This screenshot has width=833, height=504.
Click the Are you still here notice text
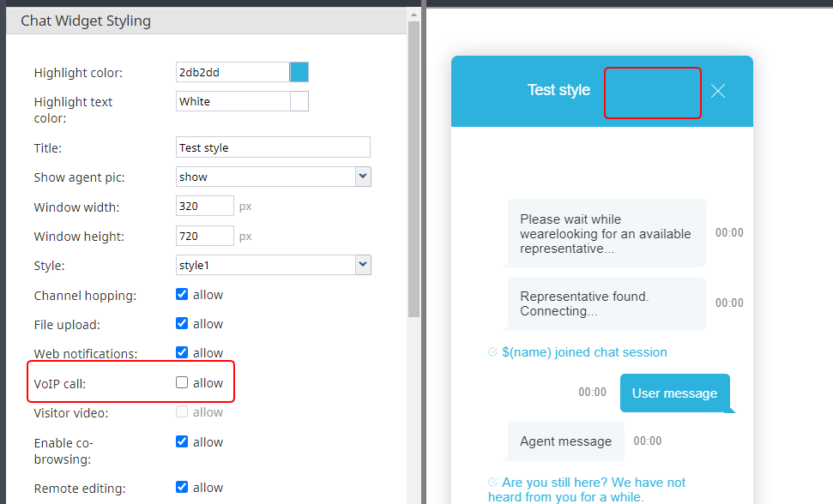[587, 489]
